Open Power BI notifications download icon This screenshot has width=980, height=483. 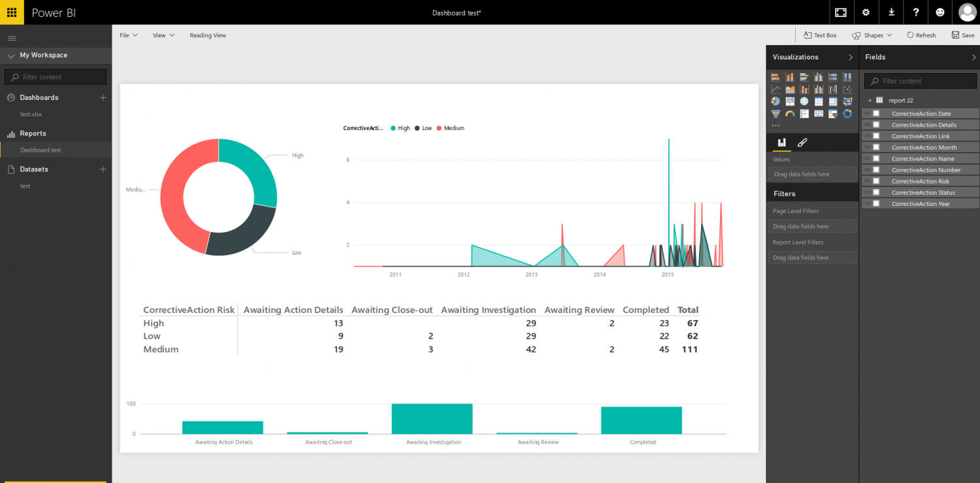pyautogui.click(x=891, y=12)
